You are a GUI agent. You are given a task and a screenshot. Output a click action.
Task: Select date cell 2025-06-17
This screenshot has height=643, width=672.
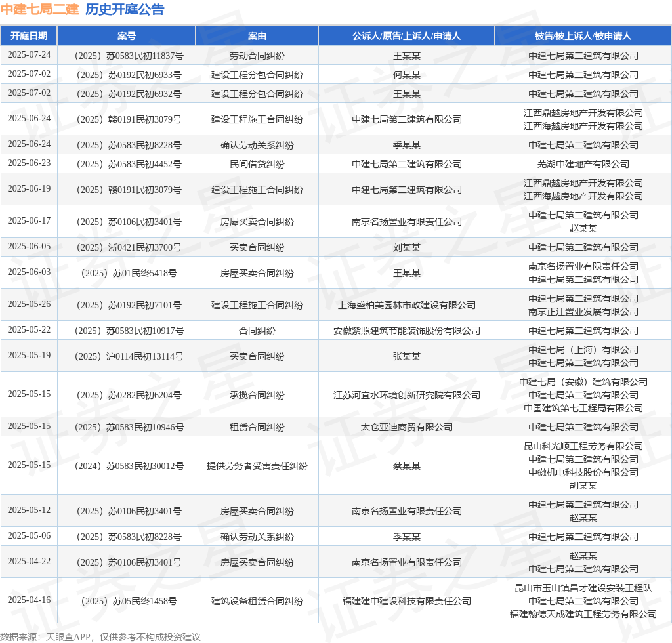click(29, 220)
